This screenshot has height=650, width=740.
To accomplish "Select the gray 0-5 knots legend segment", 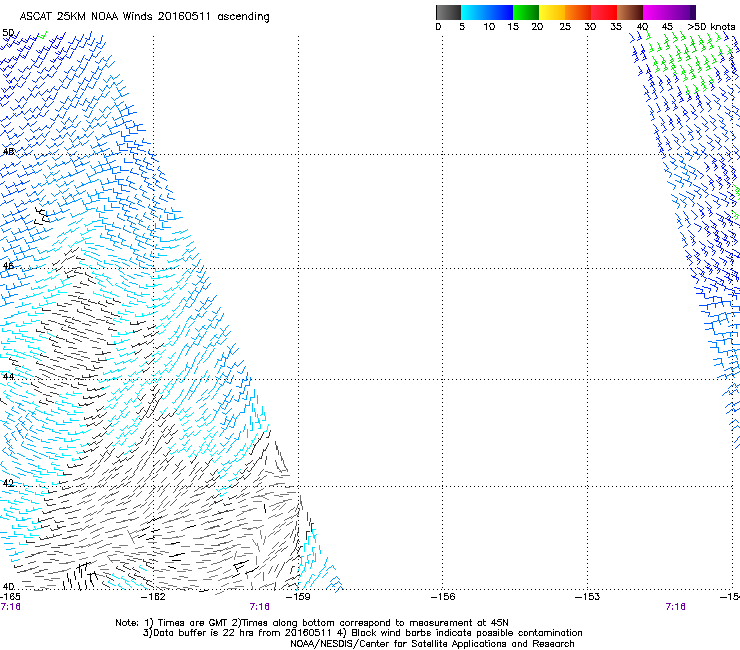I will [x=448, y=12].
